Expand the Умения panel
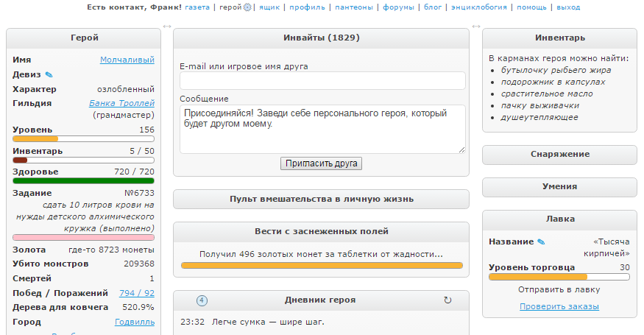This screenshot has width=644, height=335. (559, 187)
